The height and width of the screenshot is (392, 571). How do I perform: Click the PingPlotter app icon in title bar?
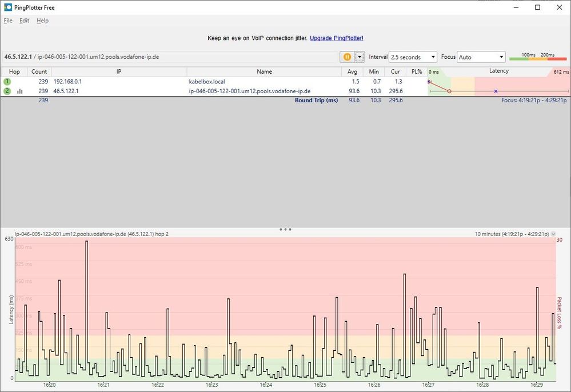coord(7,7)
